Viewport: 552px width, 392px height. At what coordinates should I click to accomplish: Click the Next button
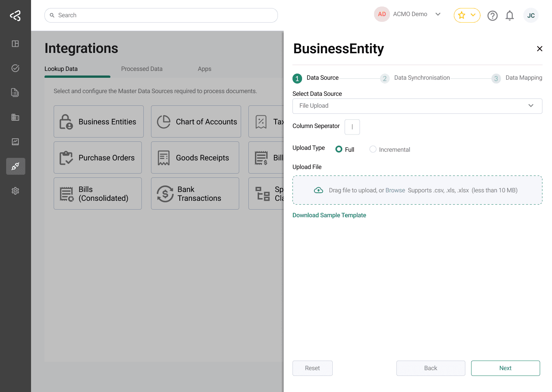click(505, 368)
